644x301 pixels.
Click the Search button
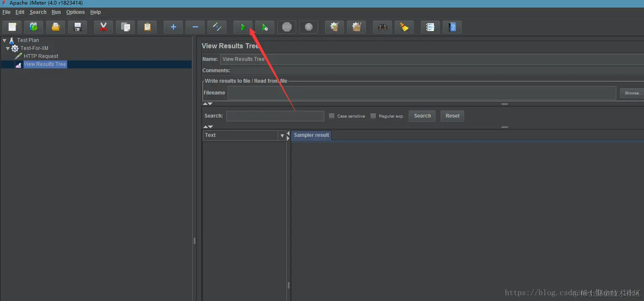(422, 116)
